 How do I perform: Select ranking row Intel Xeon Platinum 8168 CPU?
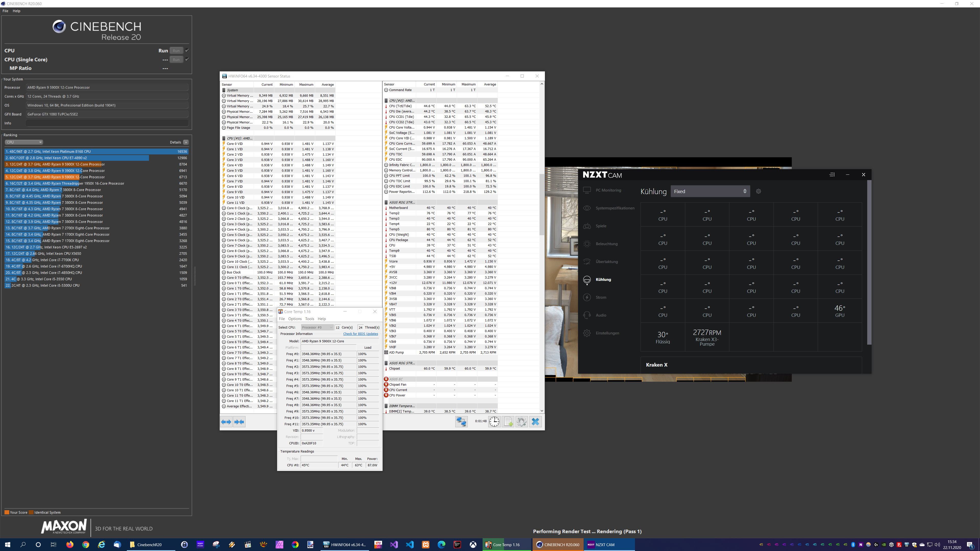pyautogui.click(x=97, y=151)
